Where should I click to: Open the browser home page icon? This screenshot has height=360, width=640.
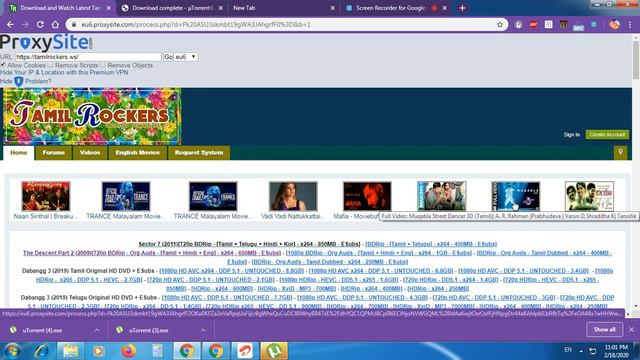coord(55,24)
